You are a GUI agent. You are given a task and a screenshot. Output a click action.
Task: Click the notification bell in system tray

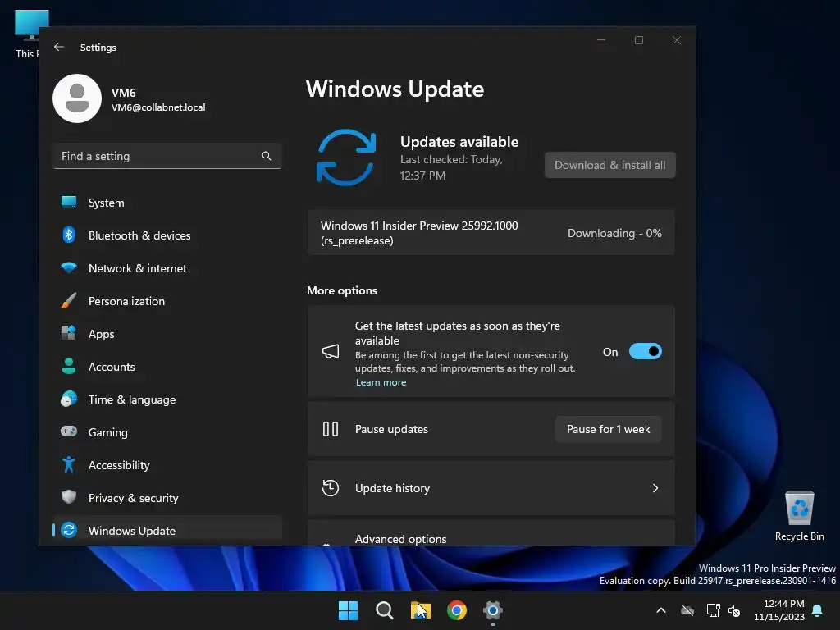click(x=818, y=610)
